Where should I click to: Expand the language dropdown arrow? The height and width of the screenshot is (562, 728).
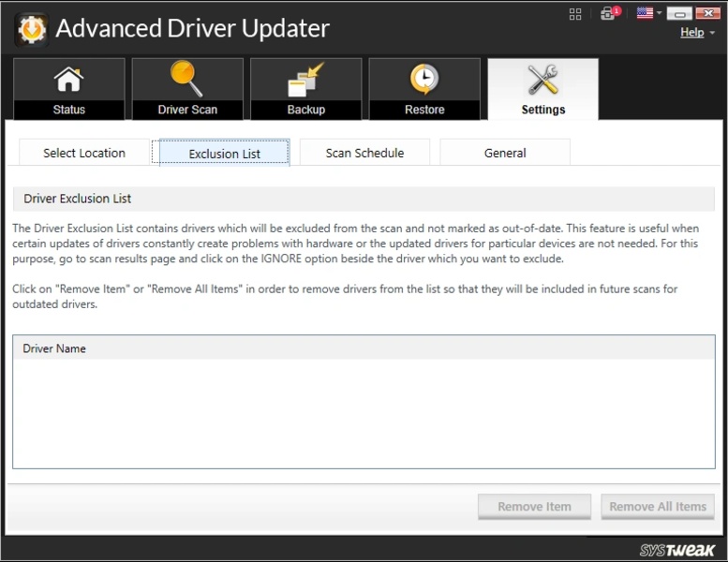(x=660, y=14)
